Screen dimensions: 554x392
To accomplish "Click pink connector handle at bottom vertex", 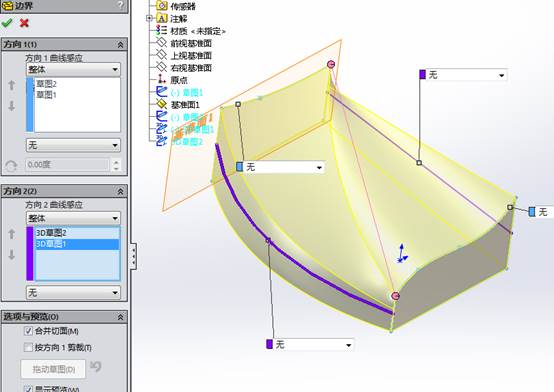I will click(x=395, y=296).
